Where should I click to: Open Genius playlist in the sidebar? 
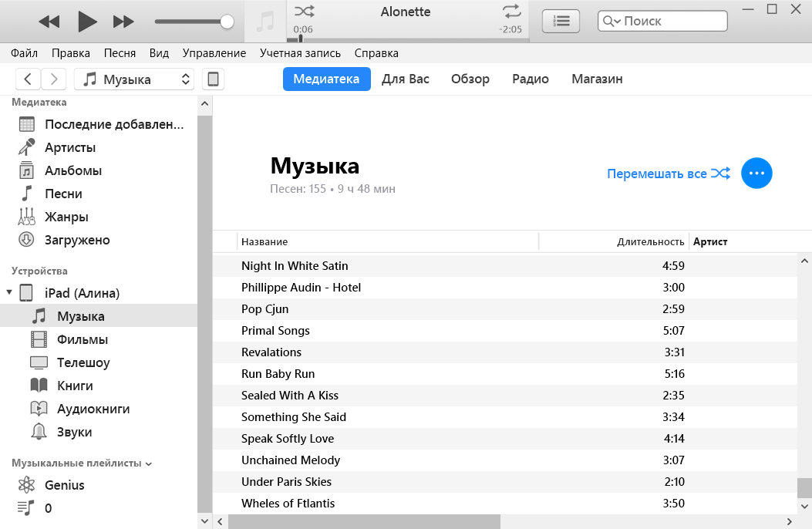[x=64, y=485]
